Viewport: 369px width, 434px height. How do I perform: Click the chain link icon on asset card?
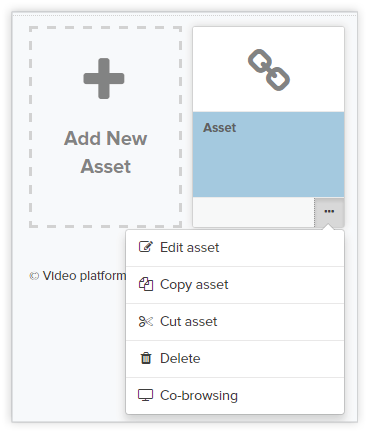[269, 70]
